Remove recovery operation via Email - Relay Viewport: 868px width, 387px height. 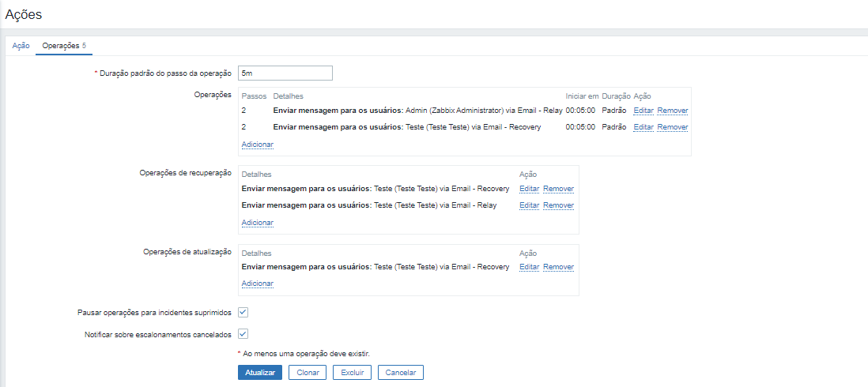(558, 205)
